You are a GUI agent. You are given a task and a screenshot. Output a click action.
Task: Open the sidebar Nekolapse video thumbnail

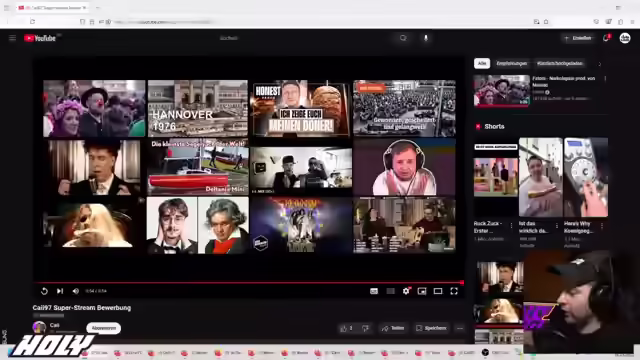point(502,91)
